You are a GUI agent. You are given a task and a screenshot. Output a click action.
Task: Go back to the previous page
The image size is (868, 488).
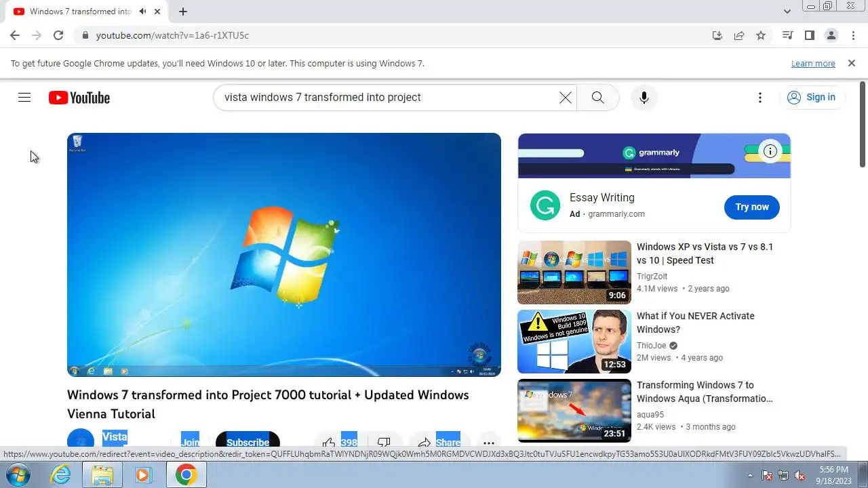[x=15, y=35]
